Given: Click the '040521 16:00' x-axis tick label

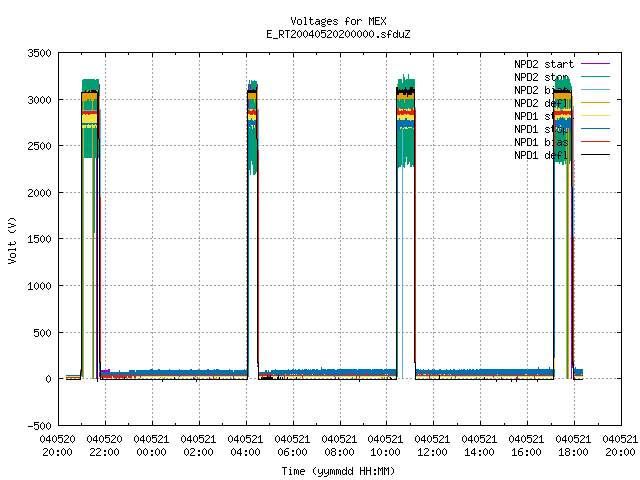Looking at the screenshot, I should click(526, 446).
